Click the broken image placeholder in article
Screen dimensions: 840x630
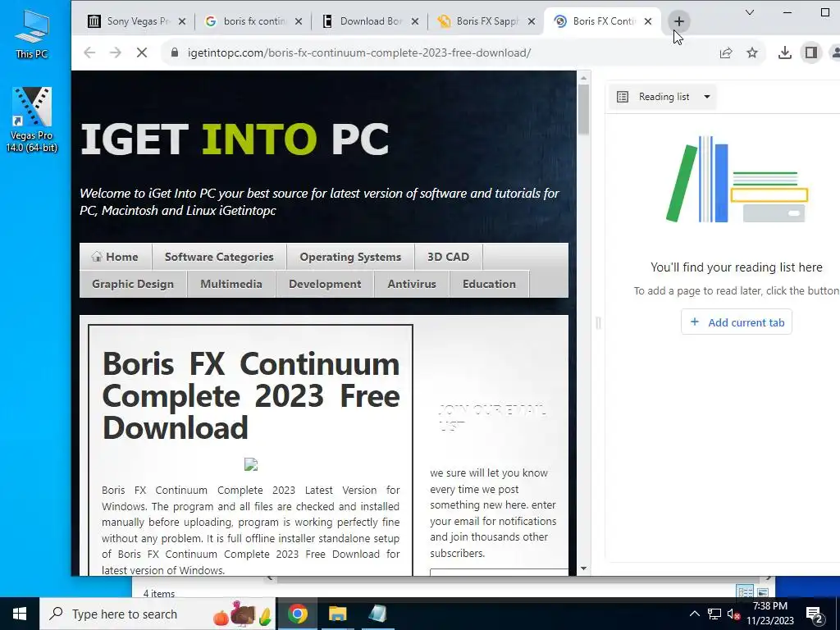tap(251, 464)
